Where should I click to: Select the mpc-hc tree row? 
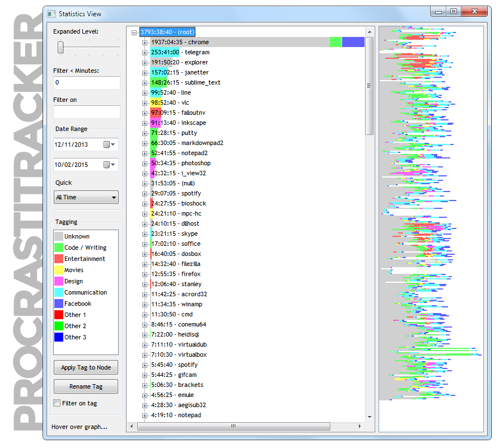coord(176,214)
